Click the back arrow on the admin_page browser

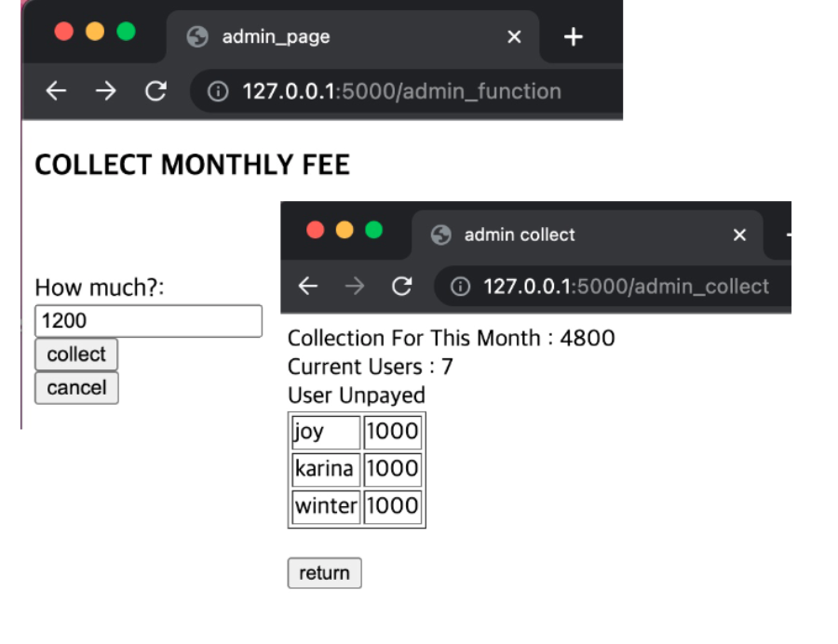pyautogui.click(x=55, y=91)
